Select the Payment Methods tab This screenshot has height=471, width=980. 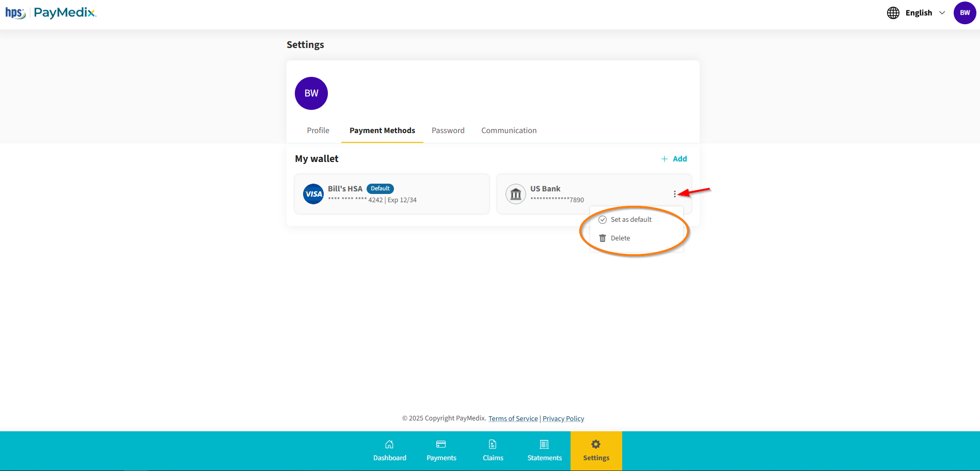(x=382, y=131)
